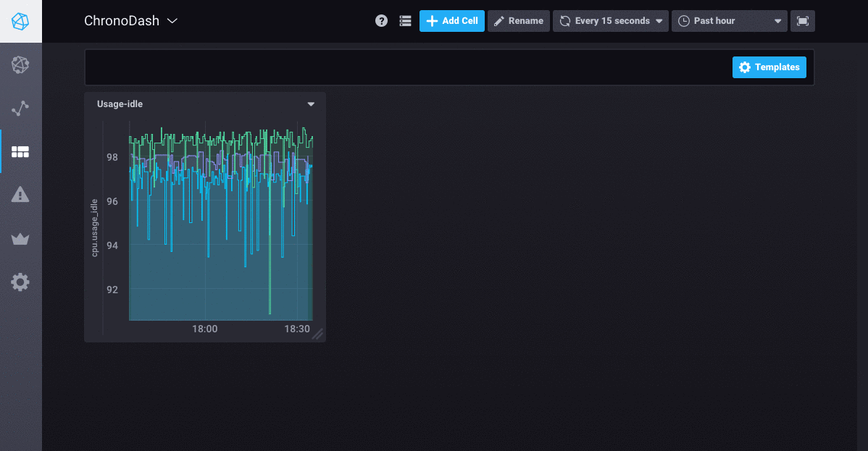868x451 pixels.
Task: Open Admin via the crown icon
Action: 20,239
